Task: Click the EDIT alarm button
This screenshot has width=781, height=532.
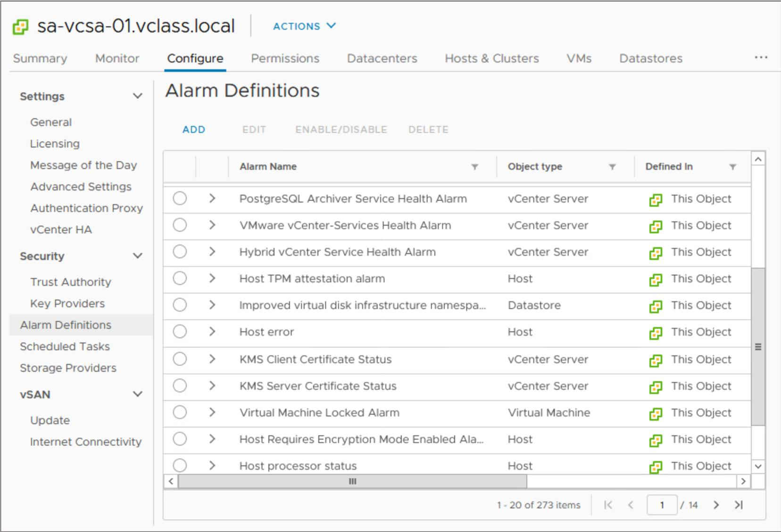Action: [x=254, y=130]
